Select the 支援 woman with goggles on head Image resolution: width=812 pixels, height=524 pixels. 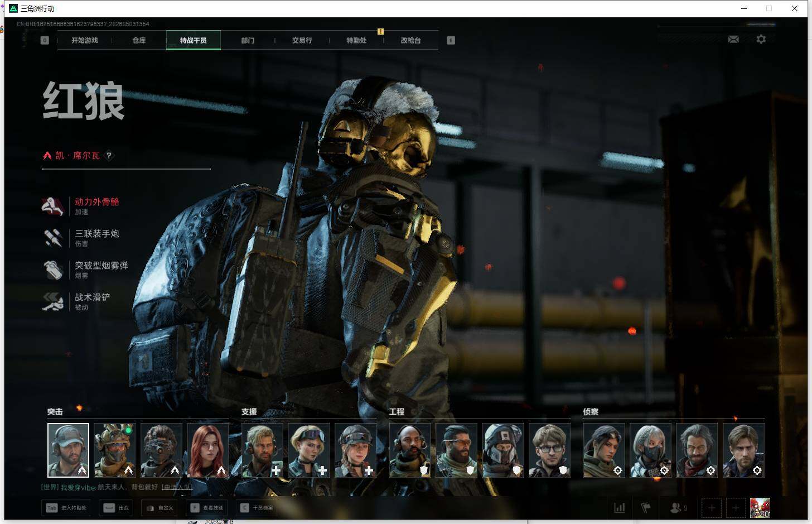pyautogui.click(x=309, y=450)
